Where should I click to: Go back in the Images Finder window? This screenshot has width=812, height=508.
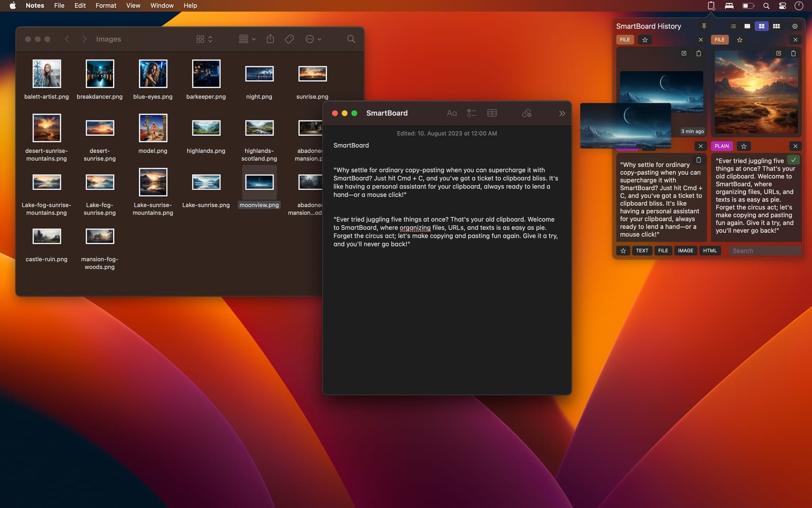[67, 39]
